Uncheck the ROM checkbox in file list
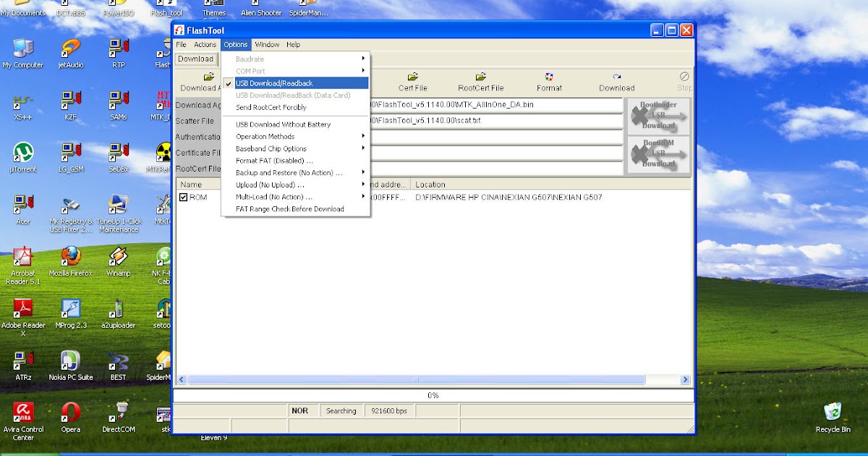This screenshot has width=868, height=456. (184, 197)
